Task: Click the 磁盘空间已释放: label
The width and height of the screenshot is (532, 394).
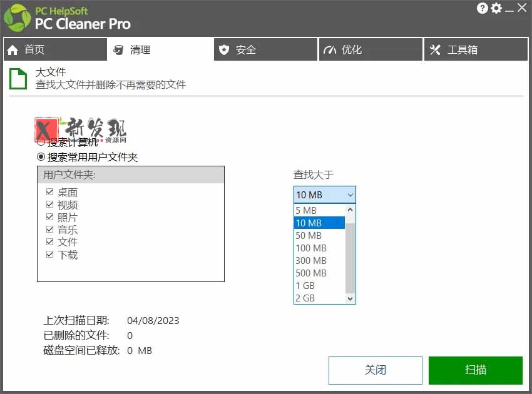Action: coord(81,350)
